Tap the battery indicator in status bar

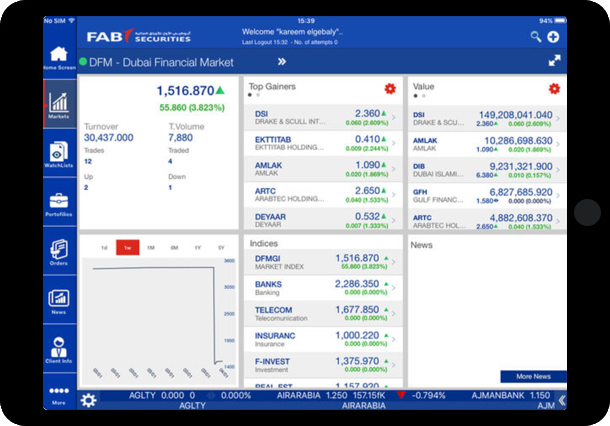560,21
